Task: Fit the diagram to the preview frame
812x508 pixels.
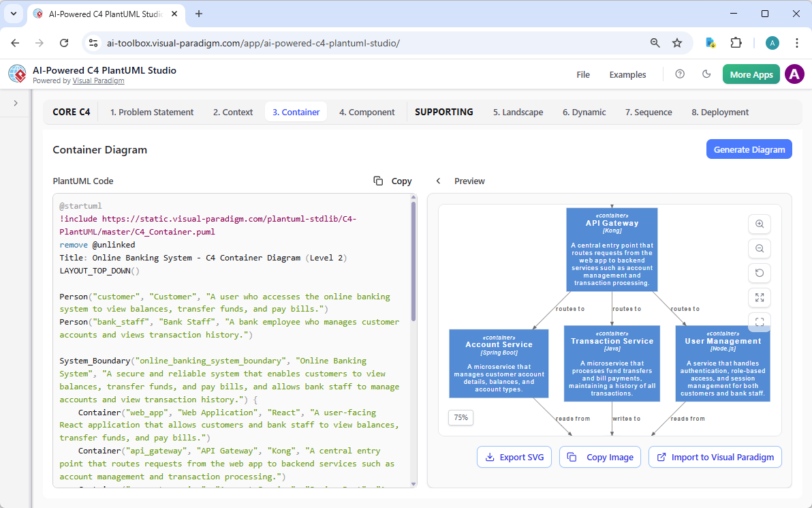Action: pos(760,321)
